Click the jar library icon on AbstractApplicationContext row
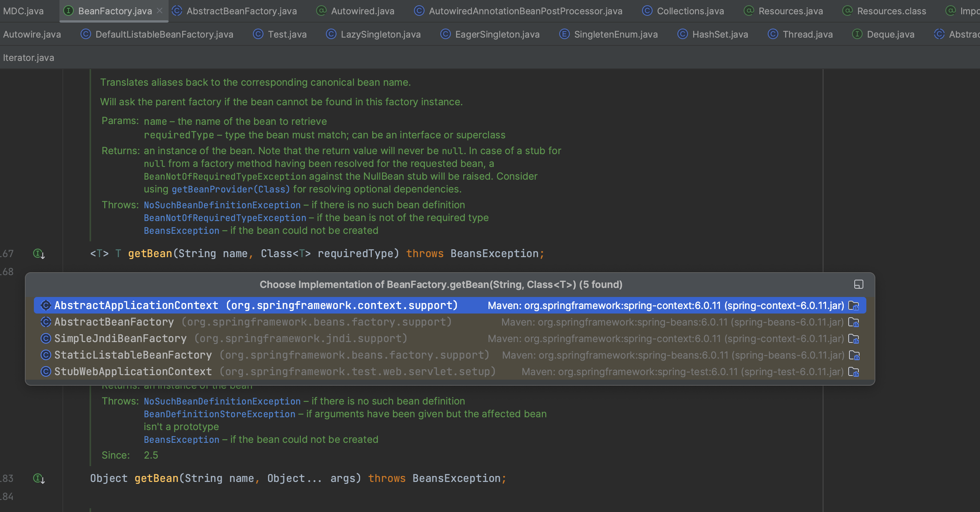Screen dimensions: 980x512 tap(853, 306)
